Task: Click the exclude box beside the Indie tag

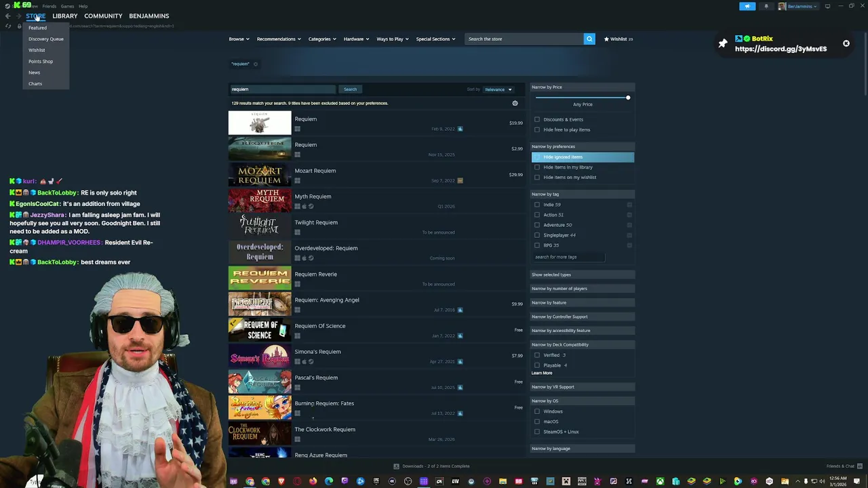Action: click(x=629, y=205)
